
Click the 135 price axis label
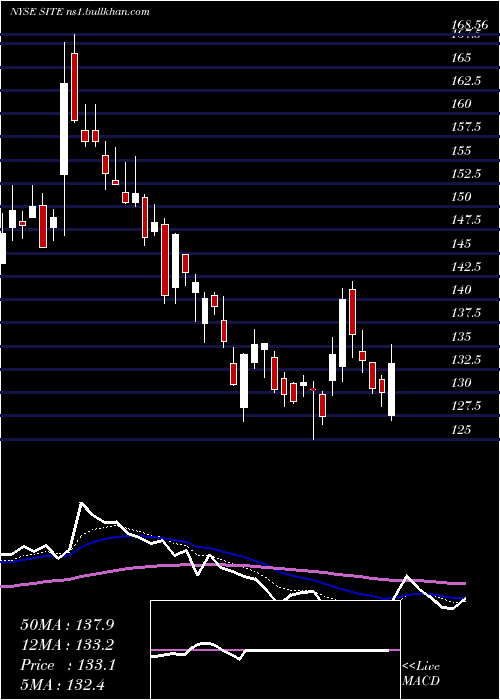click(461, 336)
